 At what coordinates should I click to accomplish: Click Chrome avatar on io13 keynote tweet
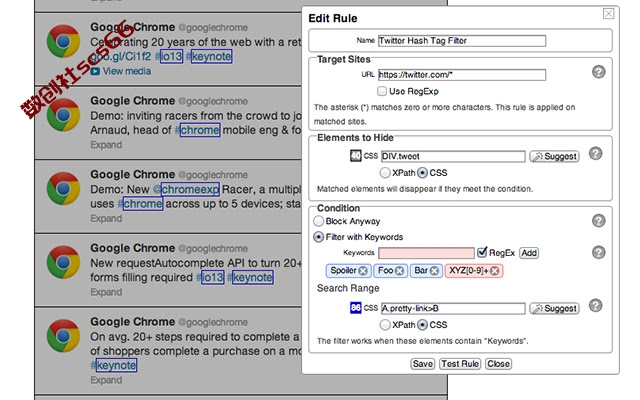(63, 41)
